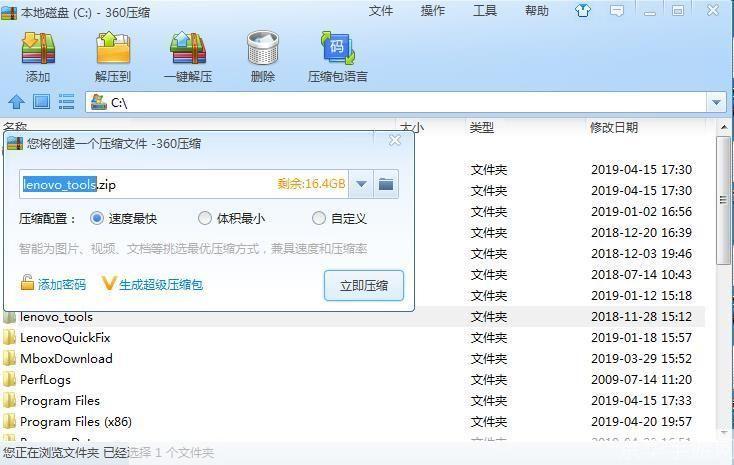Click folder browse icon beside filename field
The height and width of the screenshot is (465, 734).
tap(386, 184)
